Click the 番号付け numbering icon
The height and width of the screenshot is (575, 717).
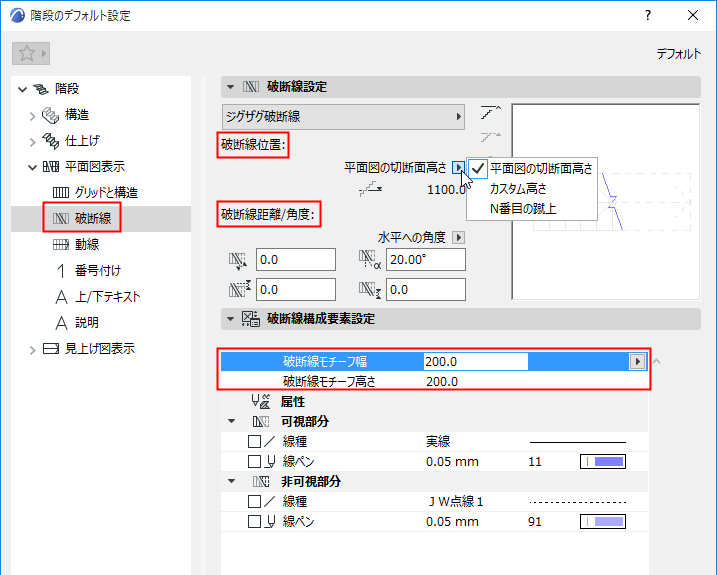[x=61, y=271]
